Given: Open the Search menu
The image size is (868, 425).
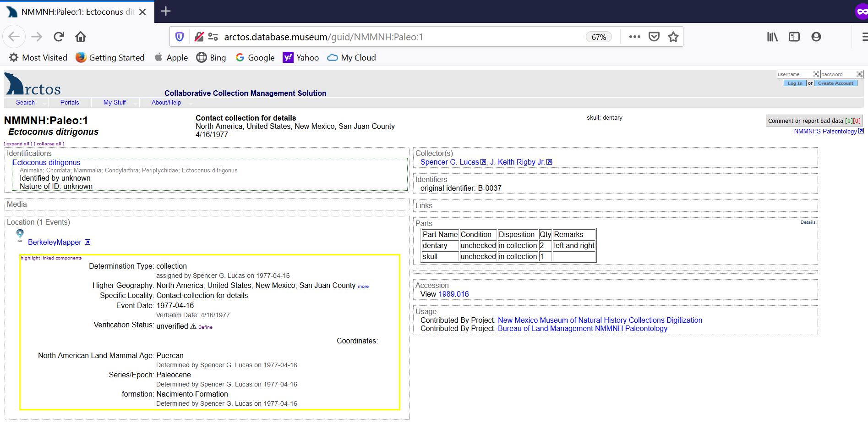Looking at the screenshot, I should [x=25, y=103].
